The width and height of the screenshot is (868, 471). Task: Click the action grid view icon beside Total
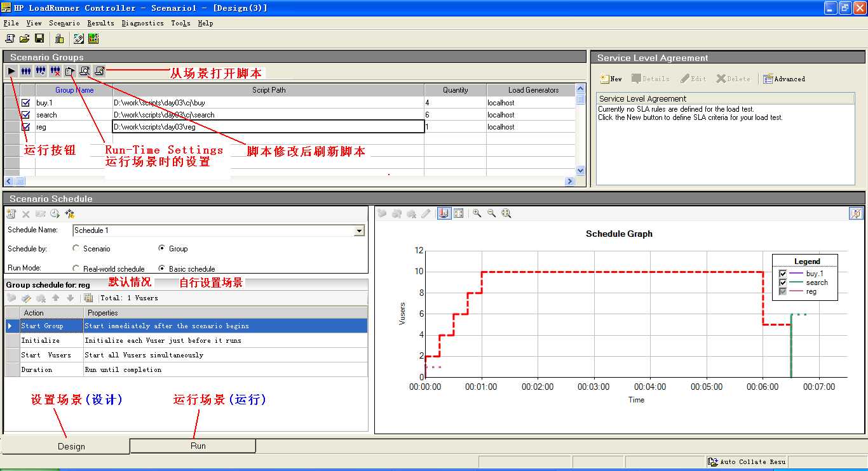click(88, 298)
